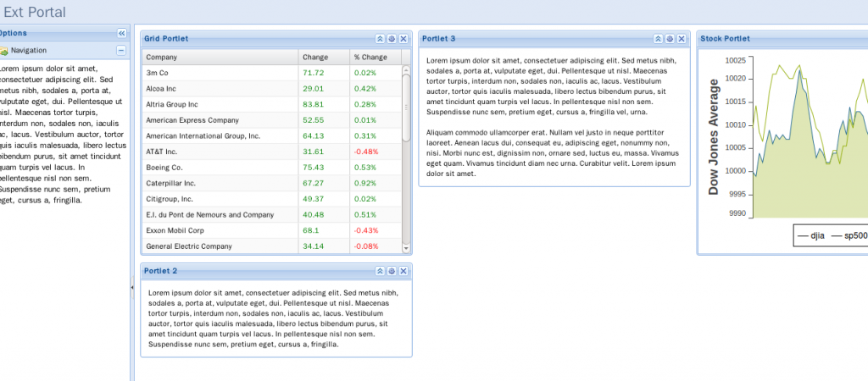Open the Portlet 2 settings gear
The image size is (868, 381).
(x=392, y=271)
